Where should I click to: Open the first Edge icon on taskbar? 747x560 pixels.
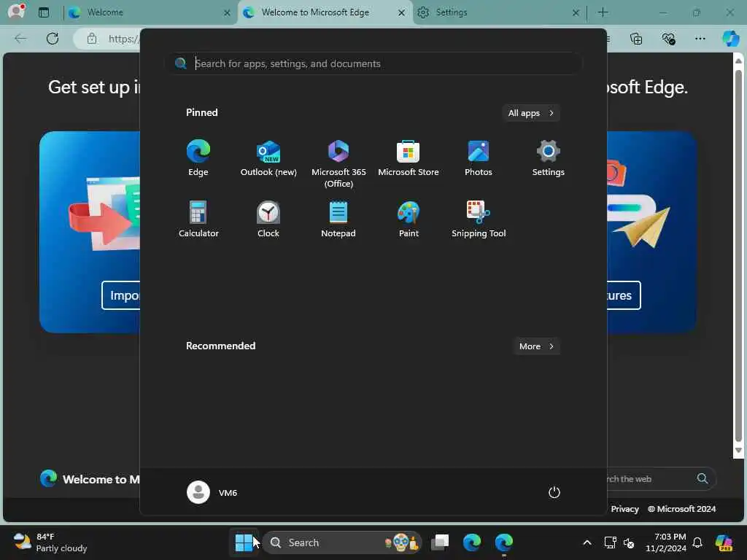[x=472, y=542]
